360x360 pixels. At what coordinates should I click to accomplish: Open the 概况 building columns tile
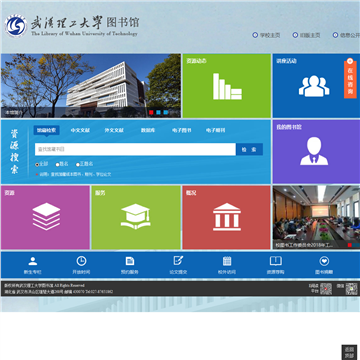227,217
